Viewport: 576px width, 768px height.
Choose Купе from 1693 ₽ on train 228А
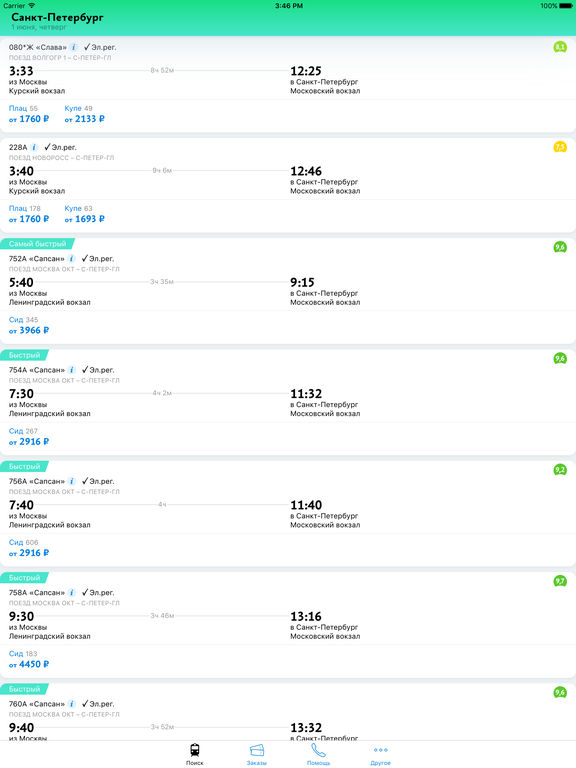pos(84,214)
